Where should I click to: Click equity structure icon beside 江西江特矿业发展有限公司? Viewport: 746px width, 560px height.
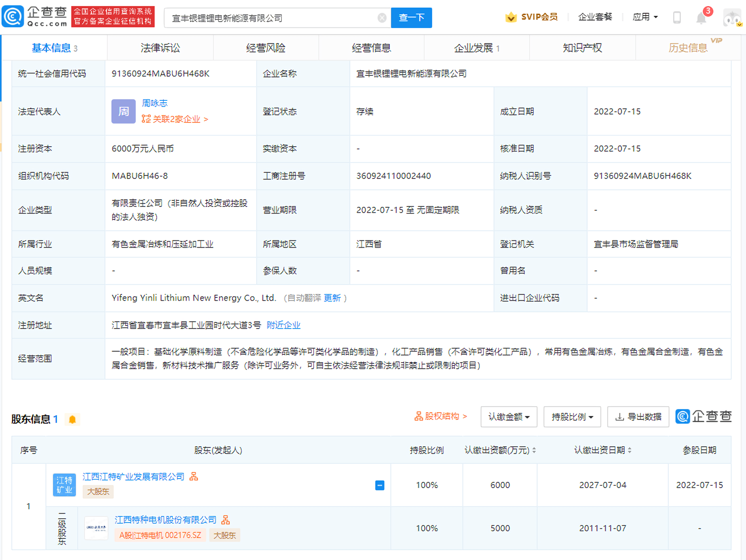coord(194,477)
